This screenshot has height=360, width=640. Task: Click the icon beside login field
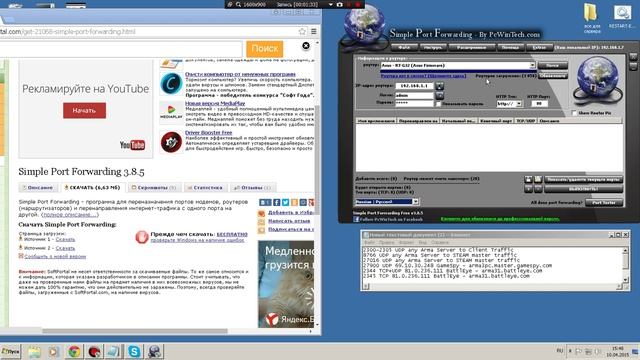(x=440, y=96)
